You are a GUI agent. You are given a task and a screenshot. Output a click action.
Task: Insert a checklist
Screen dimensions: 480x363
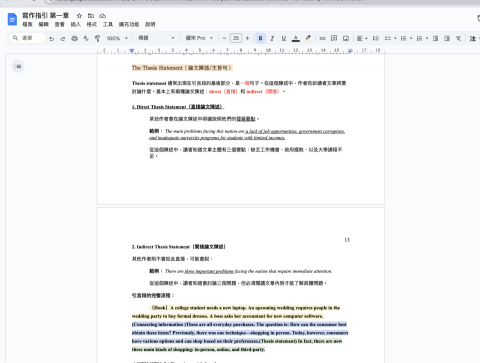[388, 38]
